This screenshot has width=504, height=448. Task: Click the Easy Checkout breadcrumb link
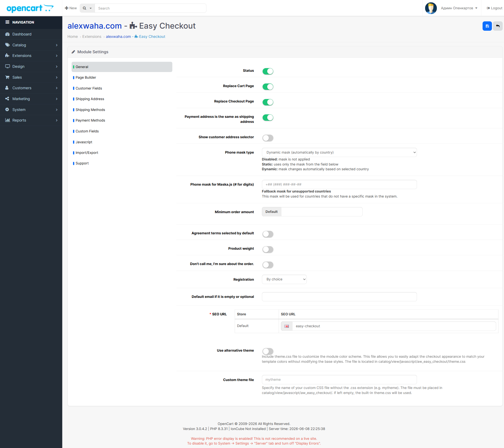pos(135,37)
